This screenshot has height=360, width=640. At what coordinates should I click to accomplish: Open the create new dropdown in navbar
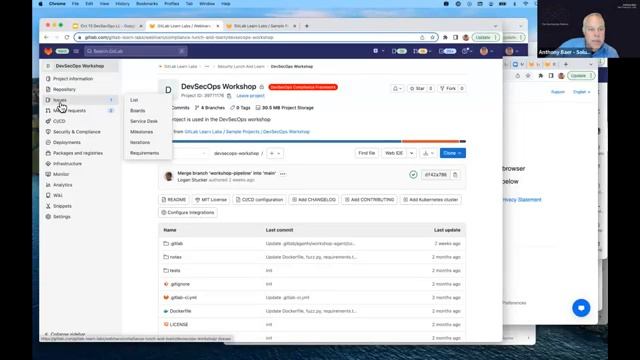click(x=378, y=51)
